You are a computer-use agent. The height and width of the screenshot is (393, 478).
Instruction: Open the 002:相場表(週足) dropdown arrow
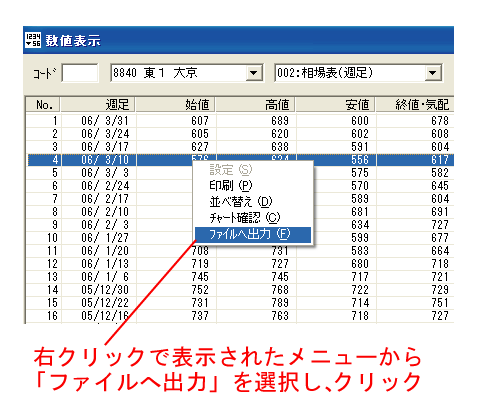point(433,73)
